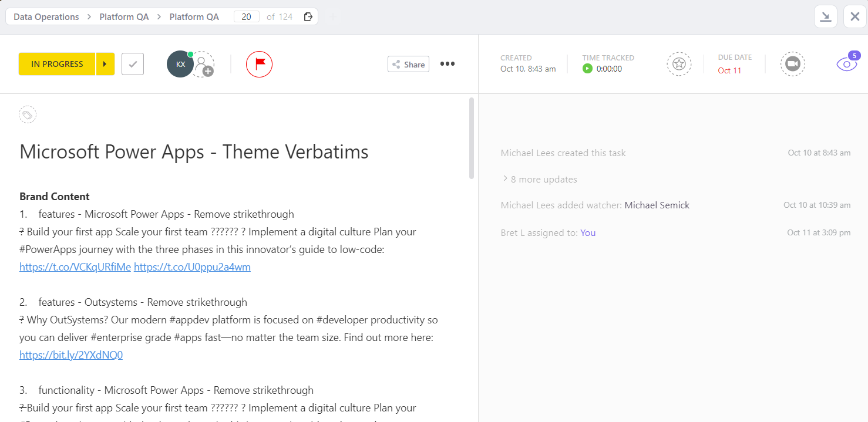Click 'of 124' task count text
The image size is (868, 422).
pyautogui.click(x=280, y=17)
